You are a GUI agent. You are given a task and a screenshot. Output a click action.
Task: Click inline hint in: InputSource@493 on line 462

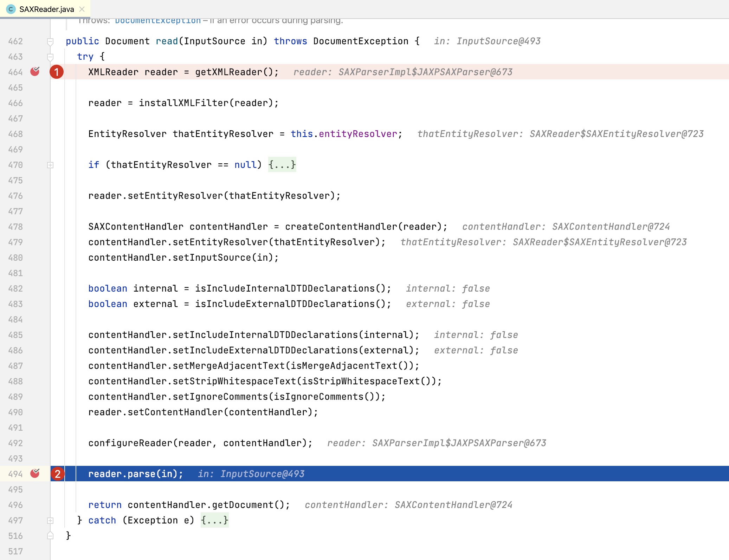(x=487, y=41)
